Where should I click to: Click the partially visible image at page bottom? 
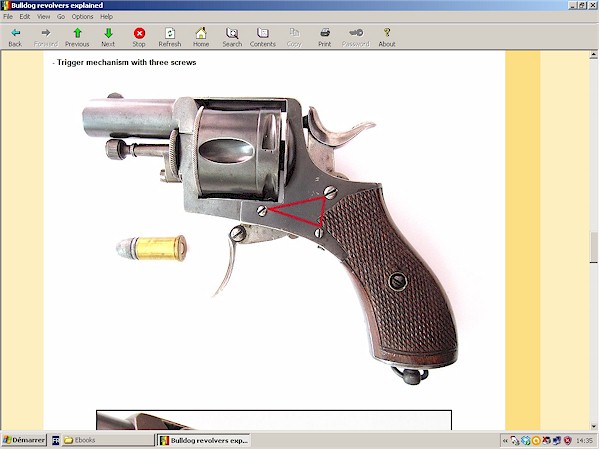coord(274,420)
